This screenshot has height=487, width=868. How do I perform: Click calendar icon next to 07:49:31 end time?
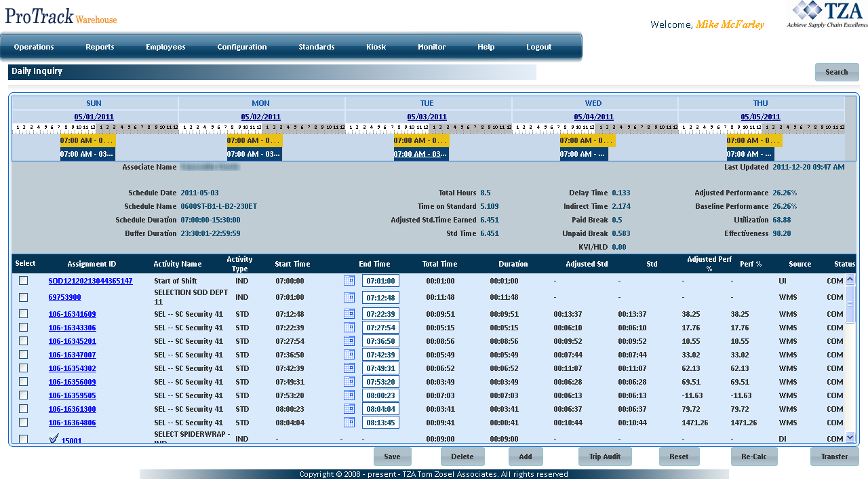click(349, 368)
